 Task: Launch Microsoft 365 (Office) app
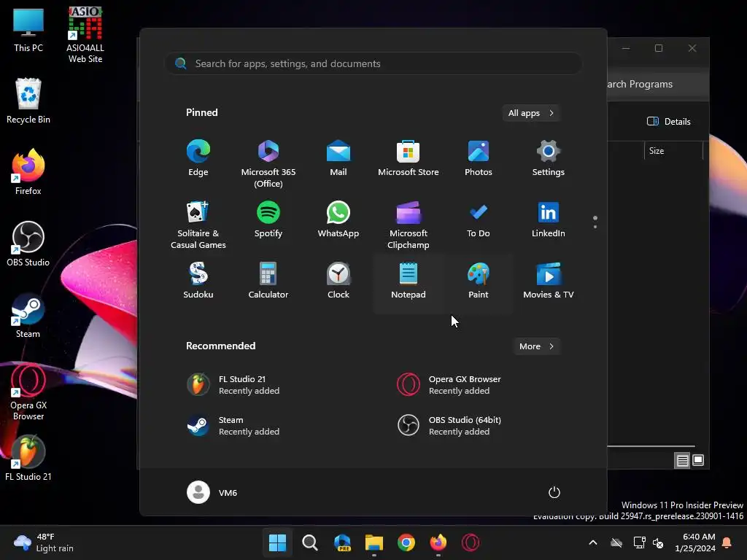point(268,163)
